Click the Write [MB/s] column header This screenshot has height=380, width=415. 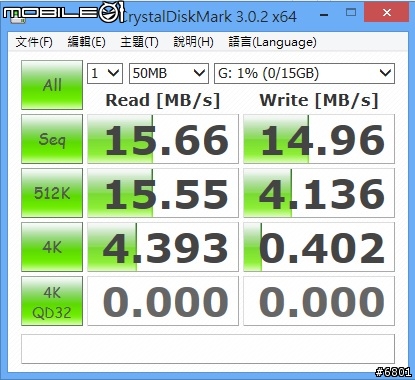pos(319,100)
